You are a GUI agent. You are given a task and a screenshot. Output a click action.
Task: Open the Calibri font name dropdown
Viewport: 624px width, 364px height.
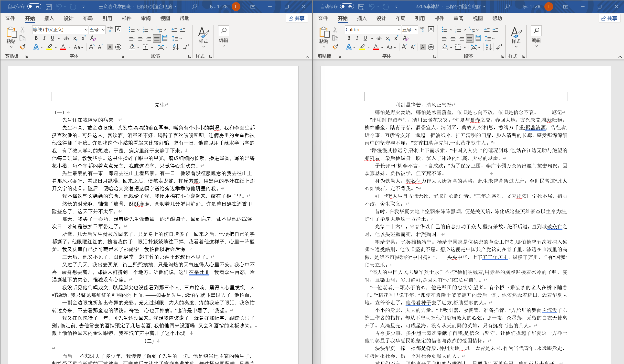(x=399, y=30)
